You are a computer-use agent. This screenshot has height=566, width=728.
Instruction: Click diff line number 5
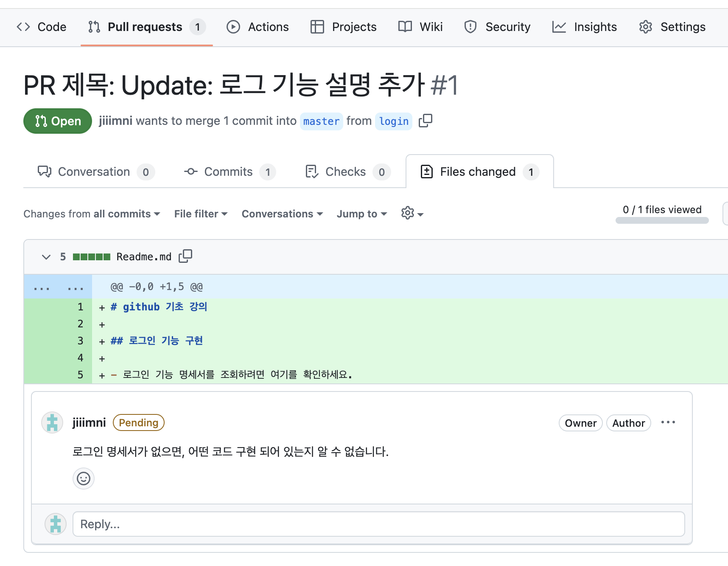[80, 375]
